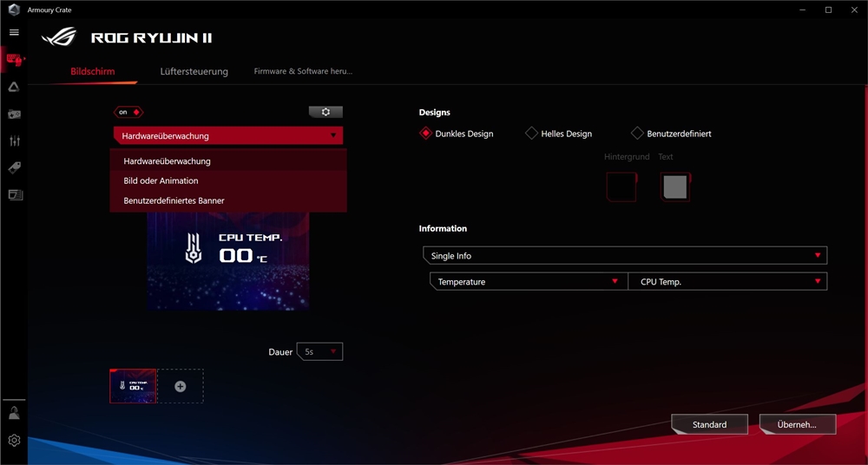This screenshot has height=465, width=868.
Task: Open Aura Sync triangle icon
Action: coord(14,87)
